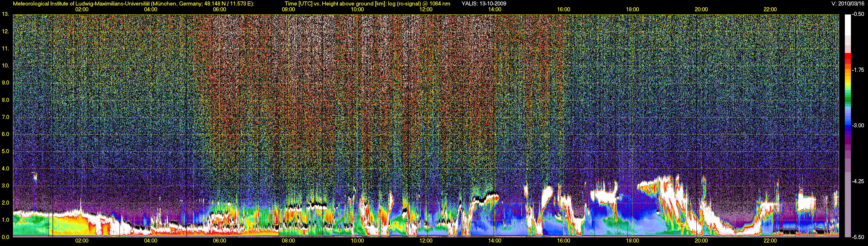Click the '3.0' height axis label

(5, 186)
